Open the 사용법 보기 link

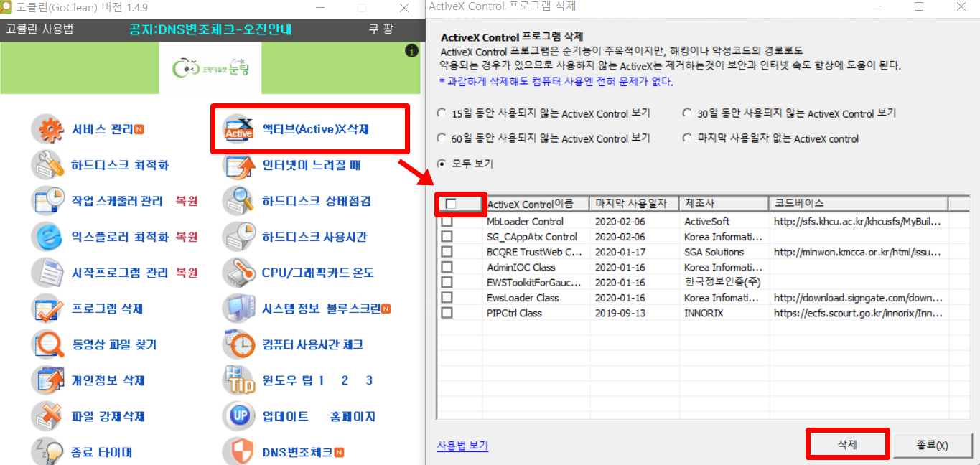click(x=462, y=445)
